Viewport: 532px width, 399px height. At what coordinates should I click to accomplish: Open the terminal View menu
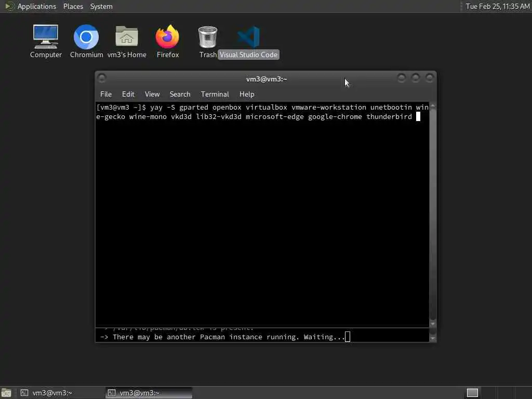point(152,95)
